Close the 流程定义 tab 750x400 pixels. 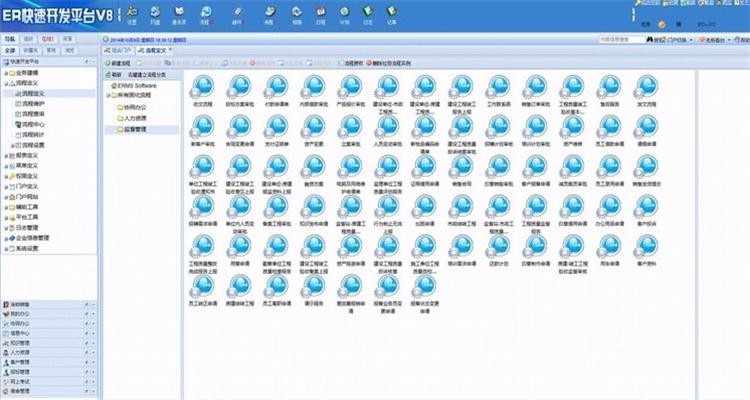click(171, 49)
